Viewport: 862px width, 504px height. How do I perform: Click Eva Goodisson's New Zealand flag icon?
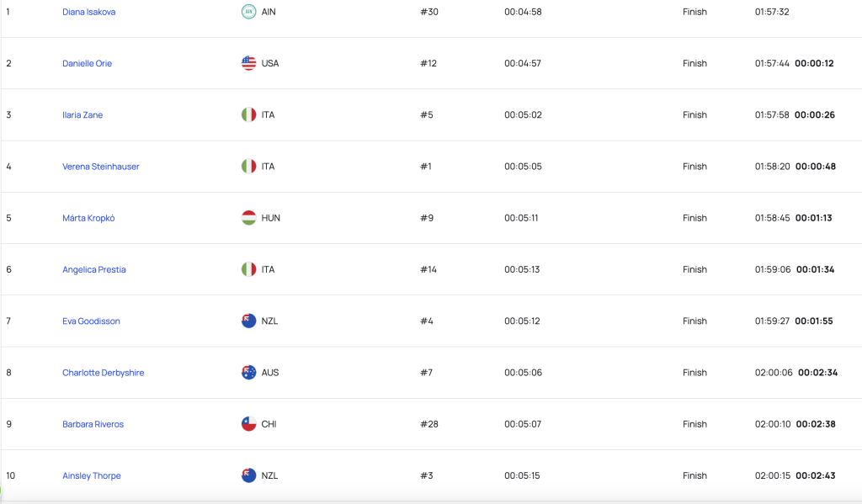pos(248,321)
